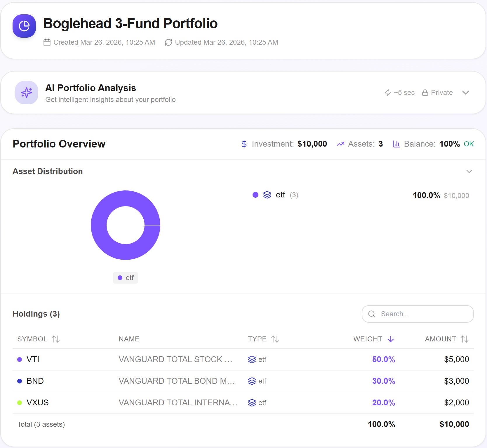Screen dimensions: 487x448
Task: Click the AI sparkle icon on the analysis card
Action: (26, 93)
